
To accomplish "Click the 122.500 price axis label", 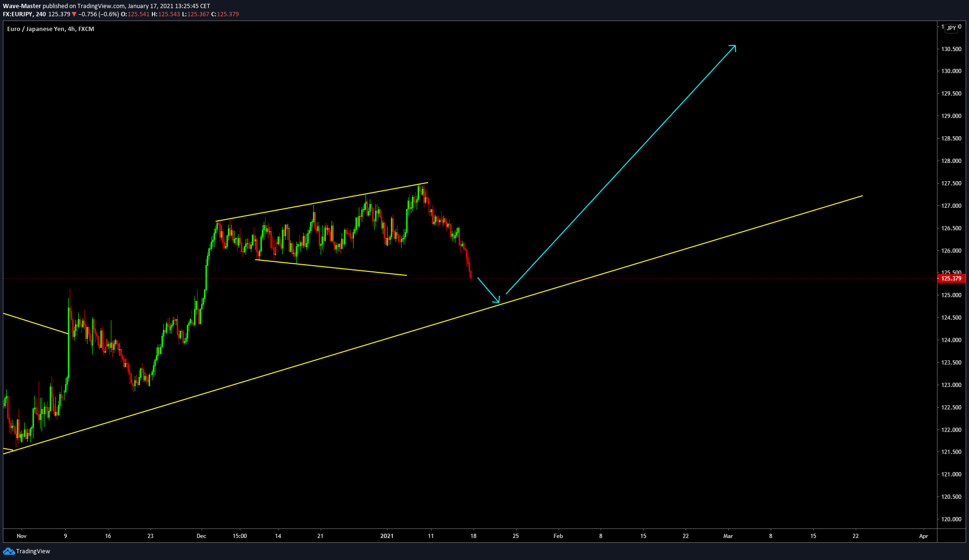I will (951, 408).
